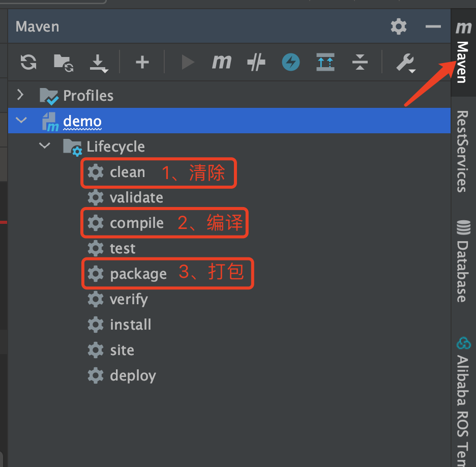Open the Maven side tab
This screenshot has width=476, height=467.
pos(463,53)
